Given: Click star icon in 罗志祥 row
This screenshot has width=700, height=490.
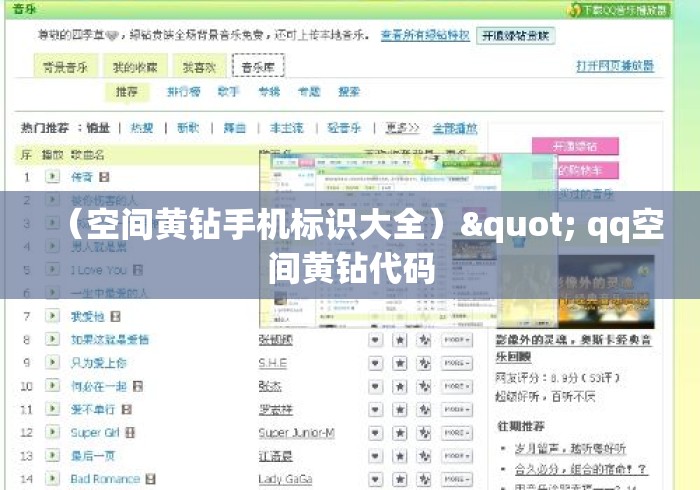Looking at the screenshot, I should [400, 410].
